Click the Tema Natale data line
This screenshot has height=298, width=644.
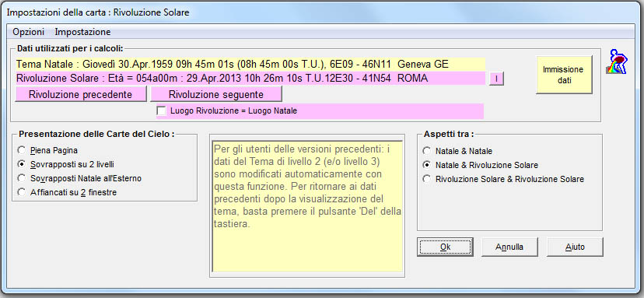point(250,65)
